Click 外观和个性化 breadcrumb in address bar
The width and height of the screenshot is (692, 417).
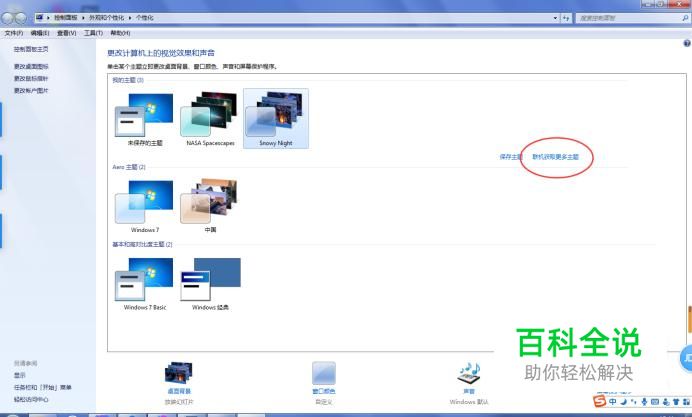[106, 18]
